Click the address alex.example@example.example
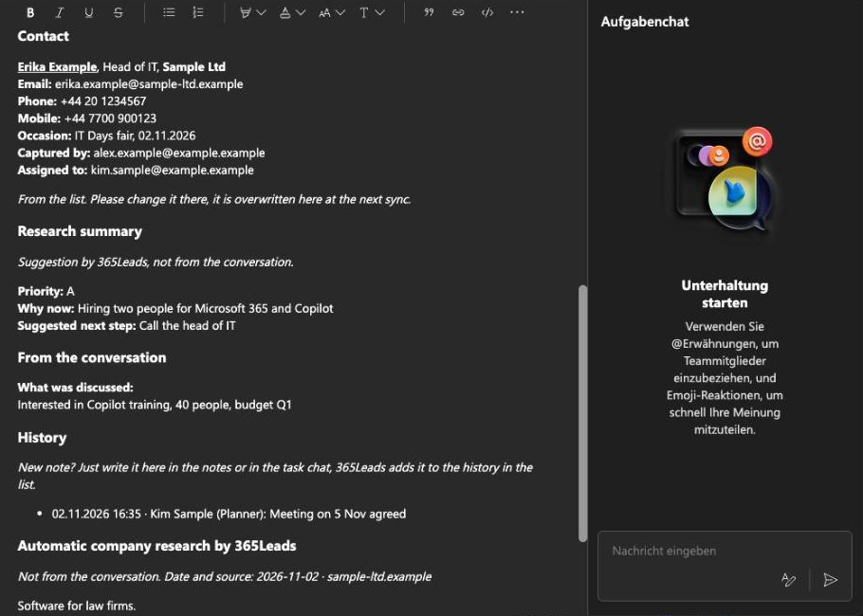Viewport: 863px width, 616px height. [x=179, y=153]
